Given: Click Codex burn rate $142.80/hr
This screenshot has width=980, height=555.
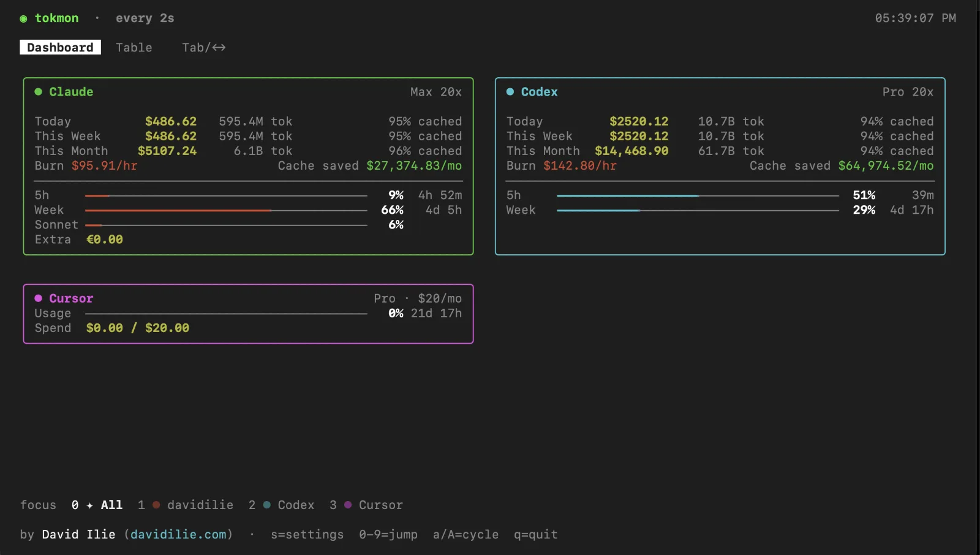Looking at the screenshot, I should coord(579,166).
